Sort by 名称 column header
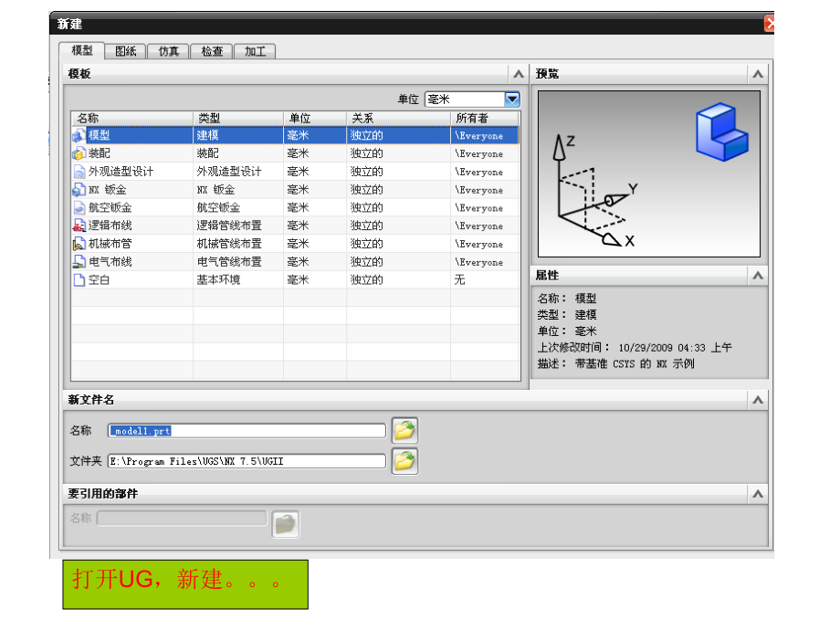Screen dimensions: 840x630 click(131, 119)
